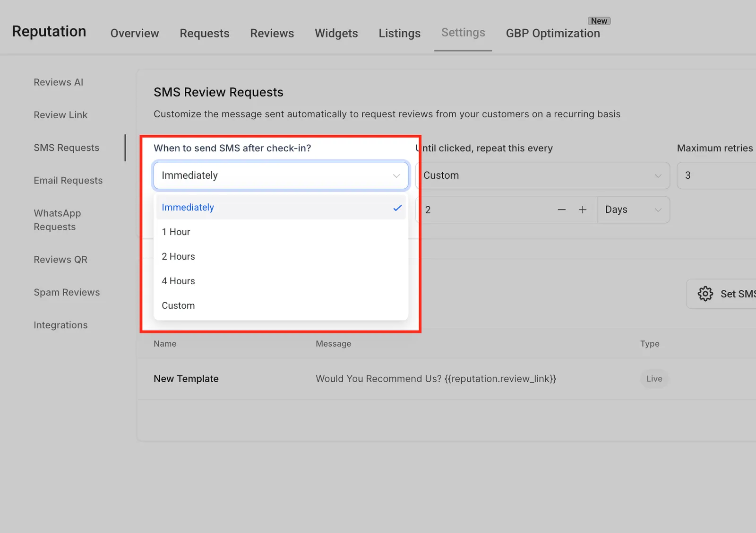Viewport: 756px width, 533px height.
Task: Open Reviews AI in the sidebar
Action: 59,82
